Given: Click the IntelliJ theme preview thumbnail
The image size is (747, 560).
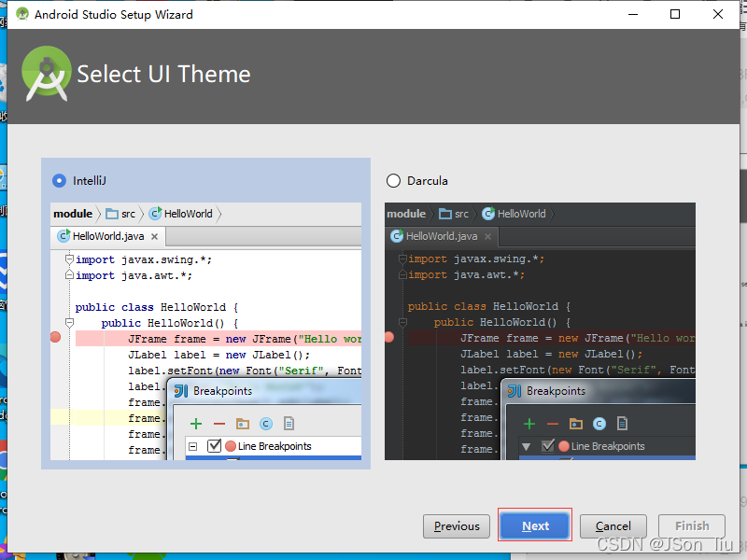Looking at the screenshot, I should (205, 331).
